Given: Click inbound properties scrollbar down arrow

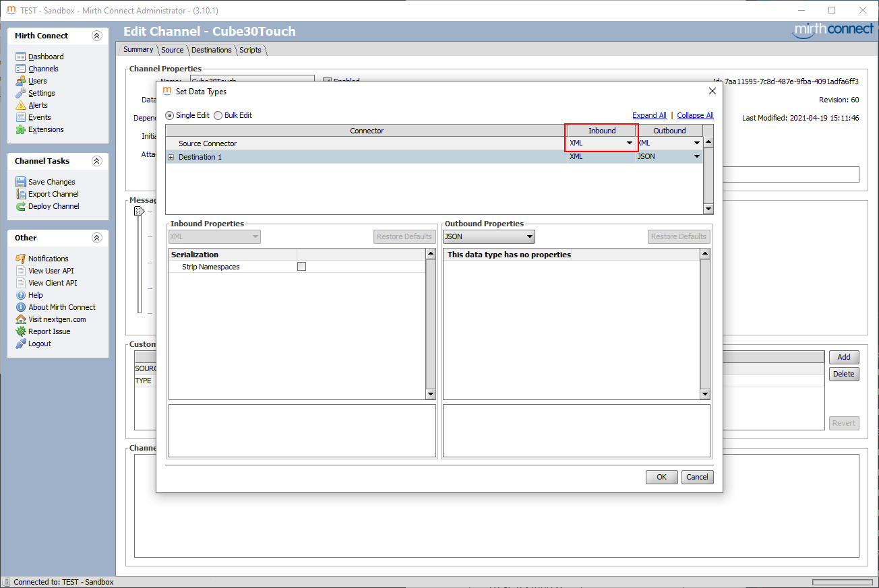Looking at the screenshot, I should pyautogui.click(x=431, y=394).
